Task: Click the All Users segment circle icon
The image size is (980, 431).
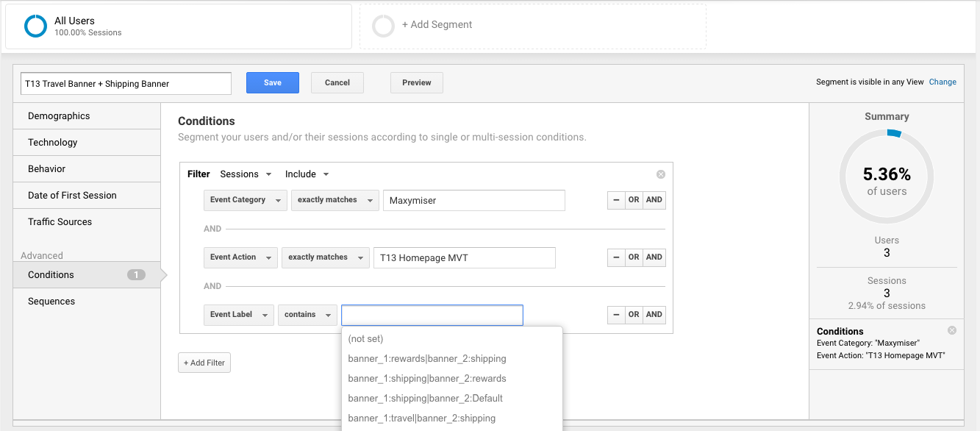Action: tap(35, 26)
